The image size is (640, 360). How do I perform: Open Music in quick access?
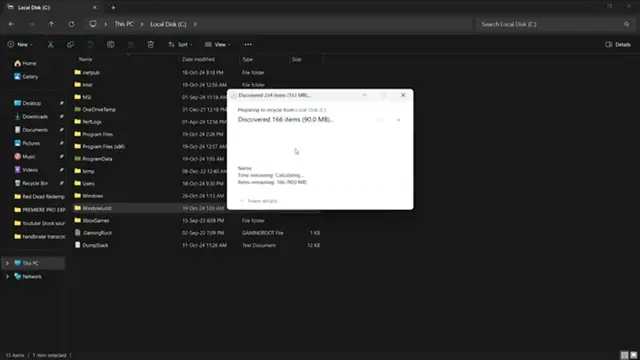[x=24, y=156]
